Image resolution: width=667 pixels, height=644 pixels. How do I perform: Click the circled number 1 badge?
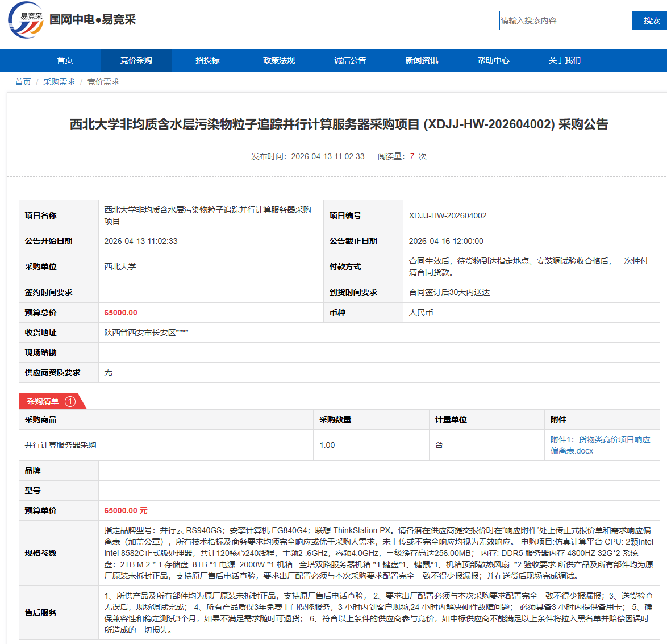(x=70, y=401)
